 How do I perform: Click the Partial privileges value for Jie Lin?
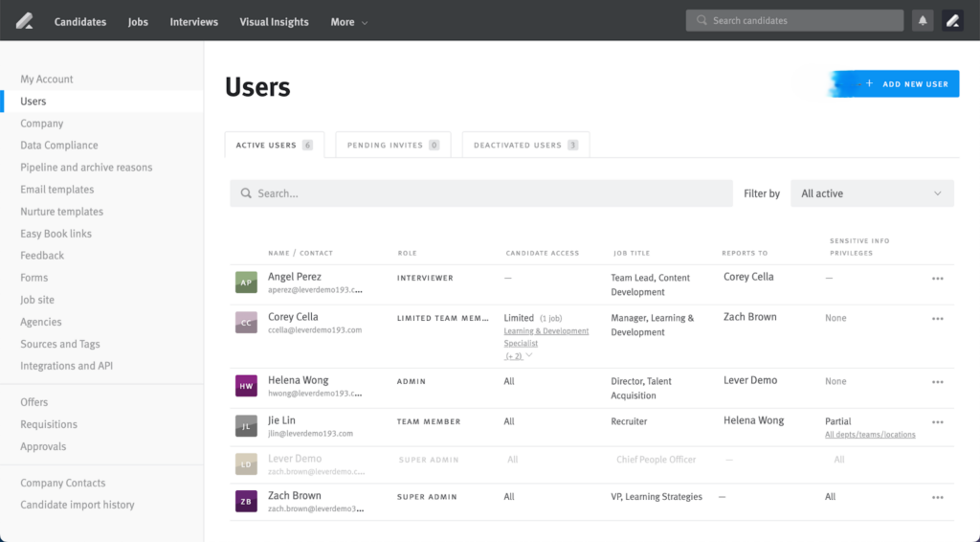point(837,421)
